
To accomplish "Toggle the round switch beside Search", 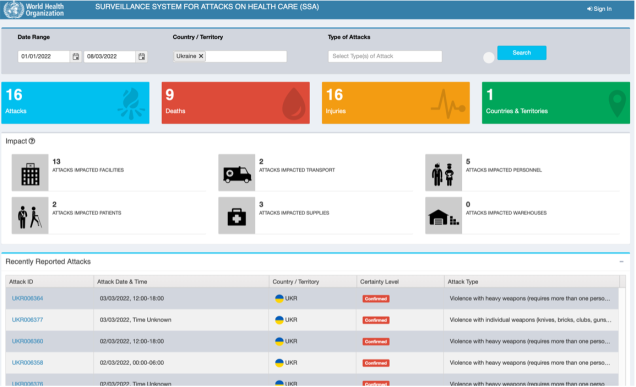I will (489, 58).
